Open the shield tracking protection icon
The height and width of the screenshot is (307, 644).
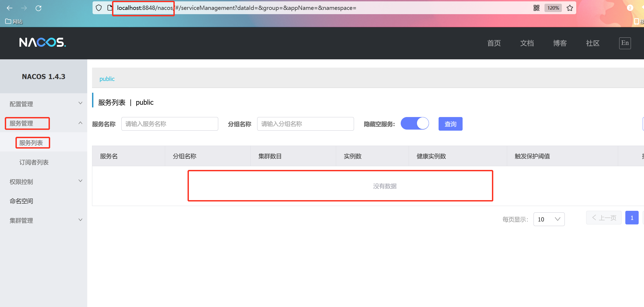pos(99,8)
